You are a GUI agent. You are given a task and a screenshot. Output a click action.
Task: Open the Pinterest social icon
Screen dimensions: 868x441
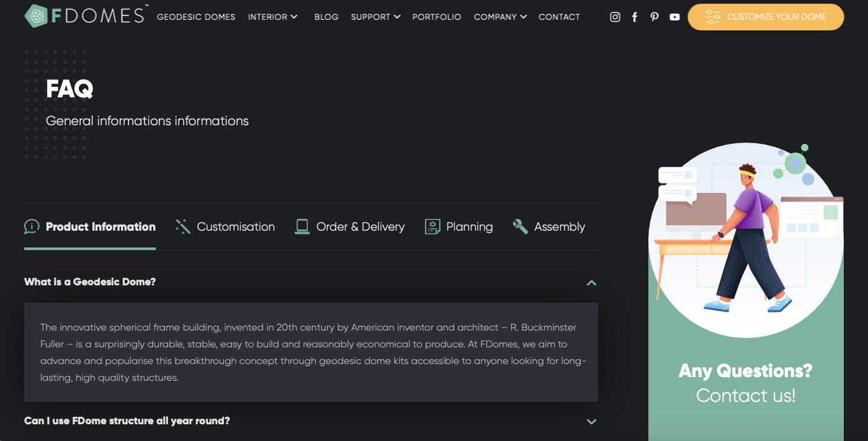[x=655, y=17]
